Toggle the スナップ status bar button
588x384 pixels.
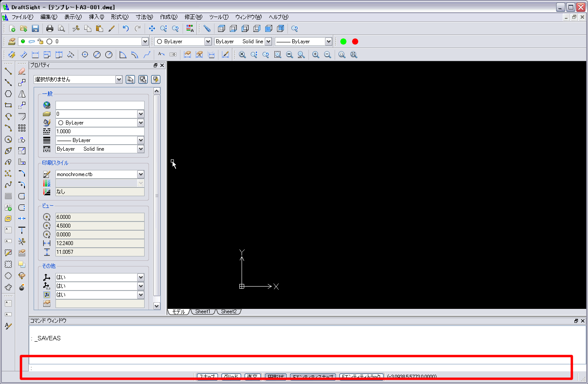click(207, 377)
